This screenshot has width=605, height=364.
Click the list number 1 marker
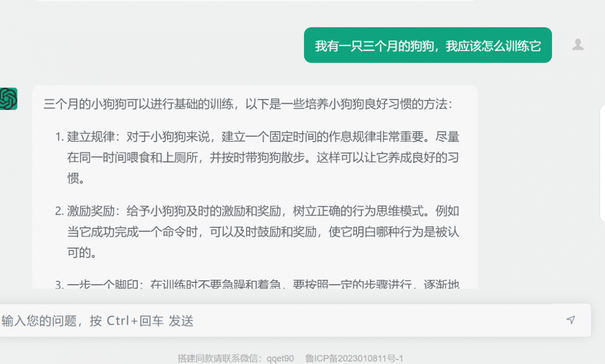(x=59, y=137)
